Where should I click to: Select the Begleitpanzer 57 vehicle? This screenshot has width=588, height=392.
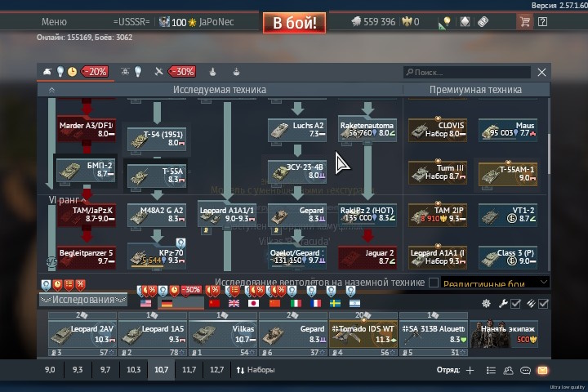click(x=87, y=257)
